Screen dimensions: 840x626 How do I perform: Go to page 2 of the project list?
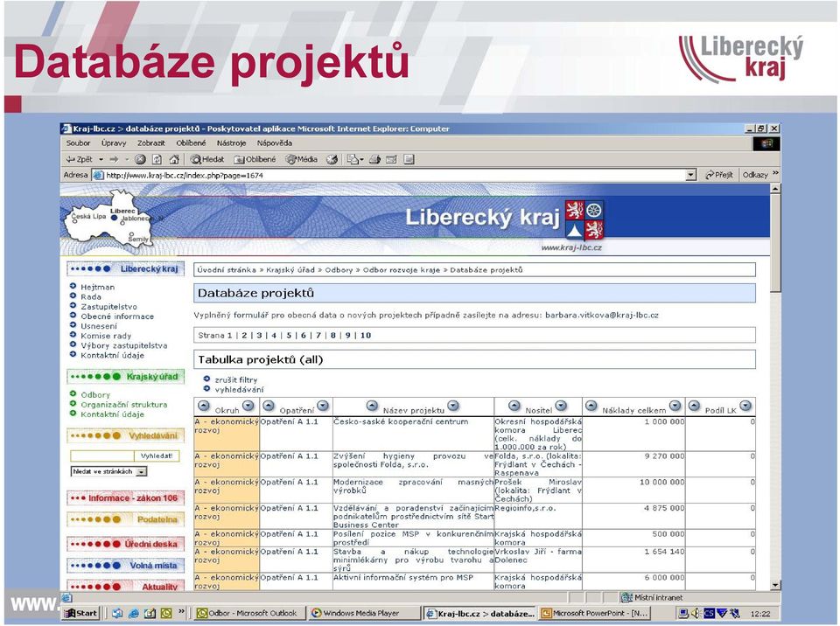click(244, 335)
